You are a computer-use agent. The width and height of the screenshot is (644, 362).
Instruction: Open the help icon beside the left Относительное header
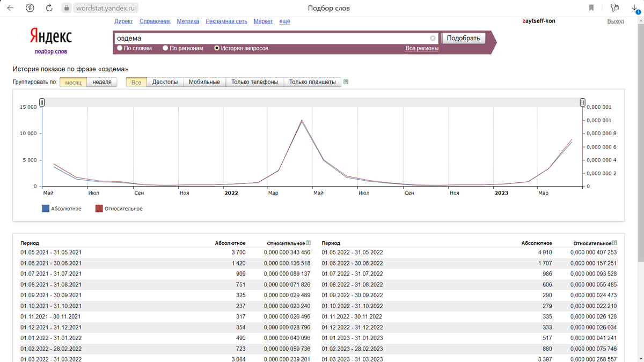pyautogui.click(x=308, y=243)
